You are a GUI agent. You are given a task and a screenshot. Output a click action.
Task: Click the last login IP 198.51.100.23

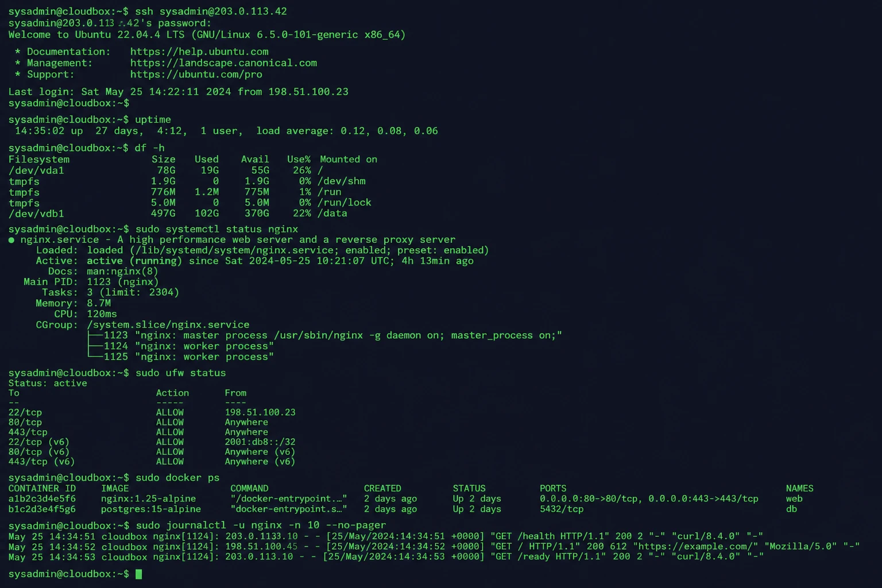point(308,92)
